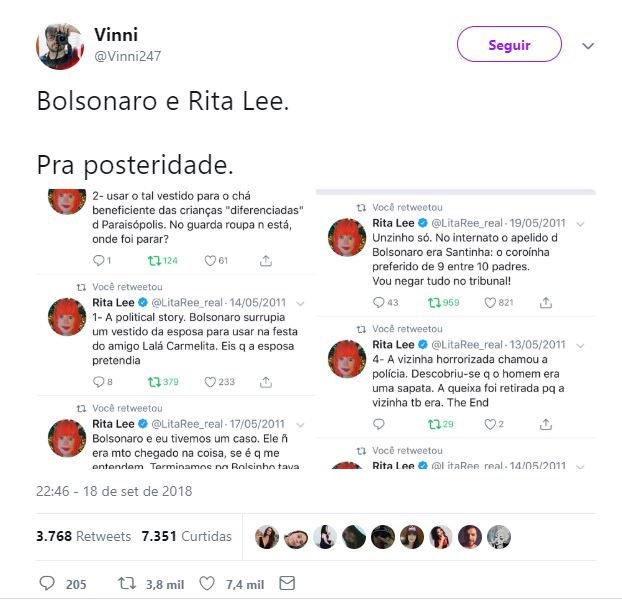The height and width of the screenshot is (604, 622).
Task: Click heart icon showing 821 likes
Action: [x=490, y=303]
